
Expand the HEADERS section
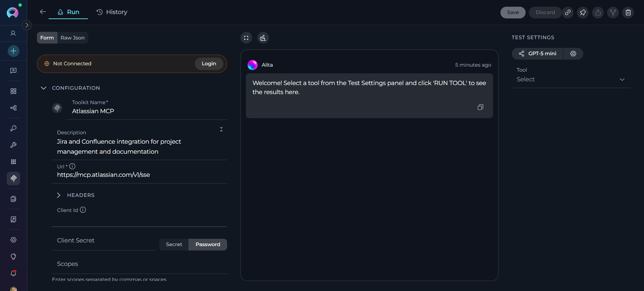(59, 195)
